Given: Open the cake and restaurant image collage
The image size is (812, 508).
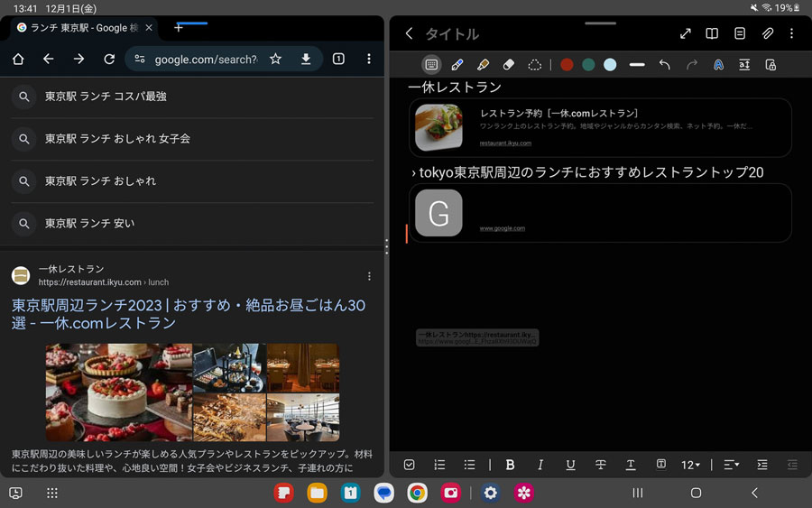Looking at the screenshot, I should pos(193,392).
